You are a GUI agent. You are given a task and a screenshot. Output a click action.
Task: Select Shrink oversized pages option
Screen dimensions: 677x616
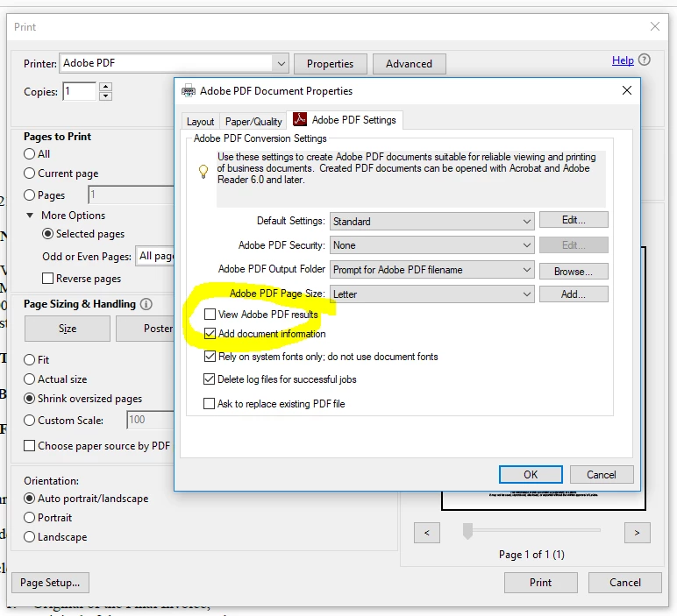29,398
